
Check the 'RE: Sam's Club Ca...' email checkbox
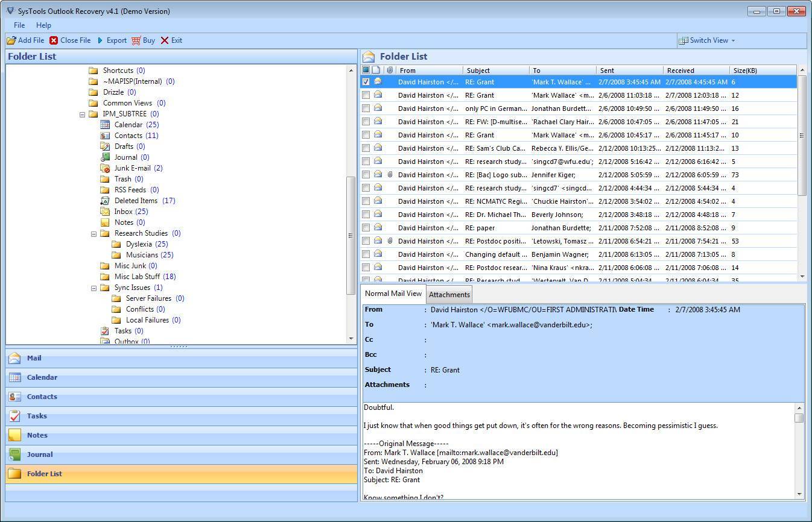366,148
